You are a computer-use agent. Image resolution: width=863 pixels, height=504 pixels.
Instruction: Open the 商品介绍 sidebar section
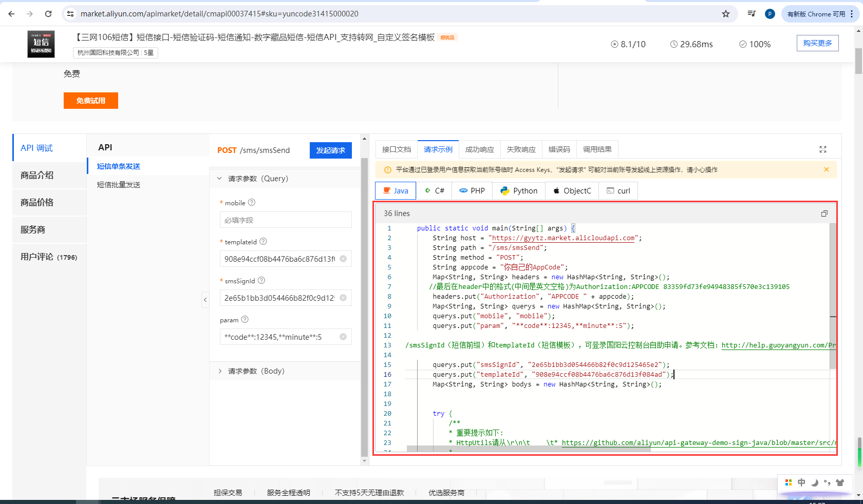[49, 175]
